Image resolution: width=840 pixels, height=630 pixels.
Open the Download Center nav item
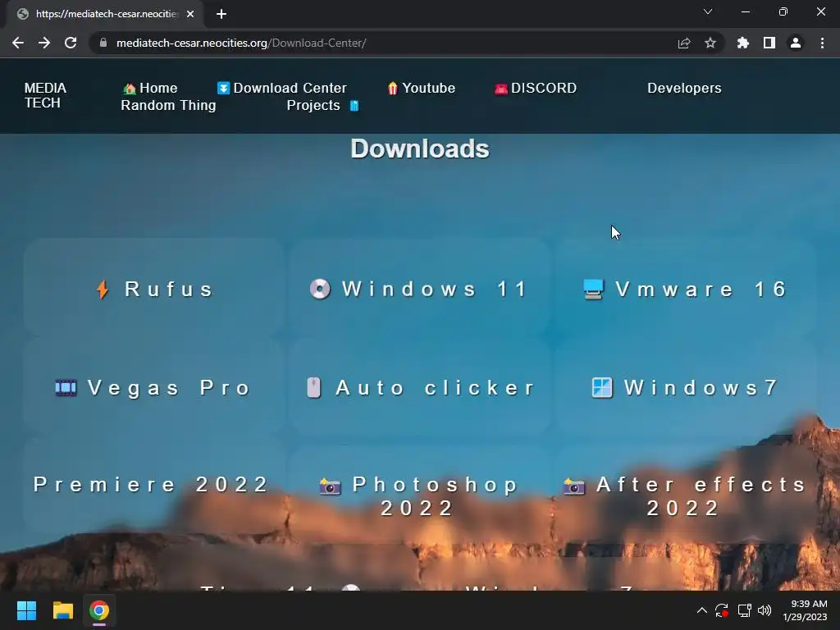(x=282, y=88)
